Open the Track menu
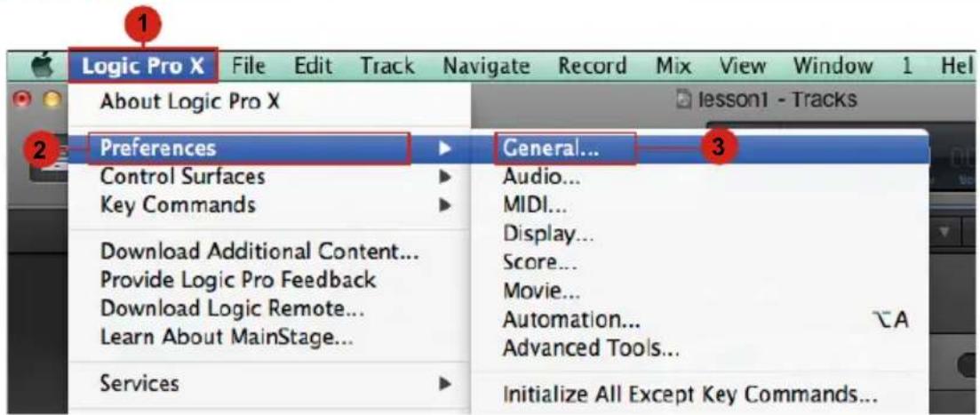 pos(386,66)
